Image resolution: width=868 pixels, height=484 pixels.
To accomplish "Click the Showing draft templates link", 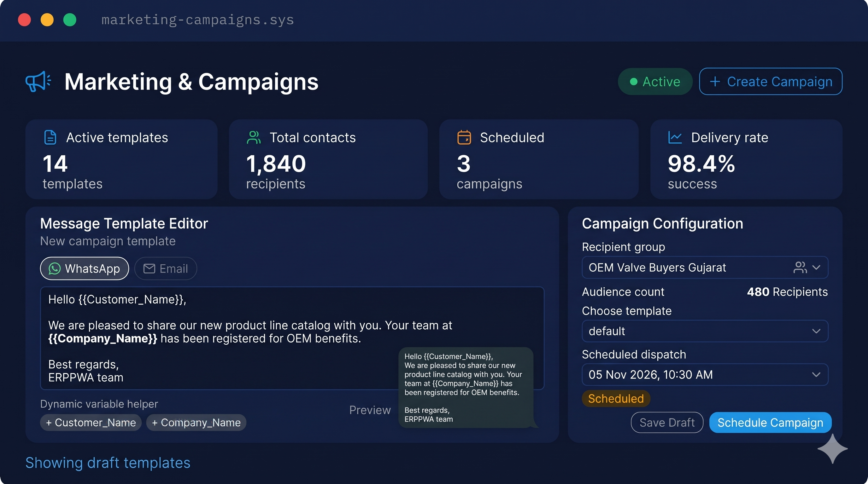I will pos(108,463).
